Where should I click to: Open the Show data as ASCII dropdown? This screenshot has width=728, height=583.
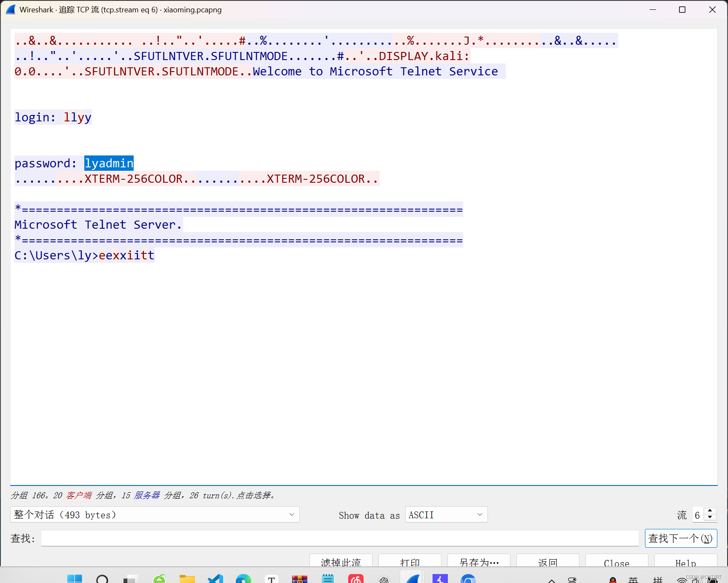[x=446, y=514]
